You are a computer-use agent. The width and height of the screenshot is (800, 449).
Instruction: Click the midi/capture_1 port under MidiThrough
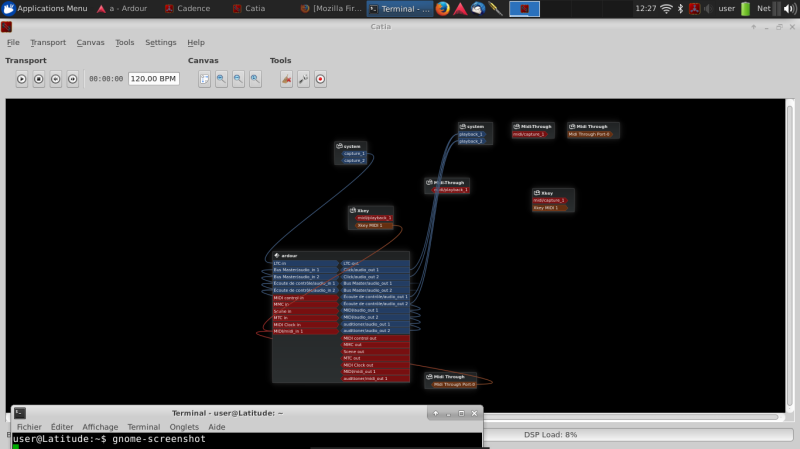pos(529,134)
